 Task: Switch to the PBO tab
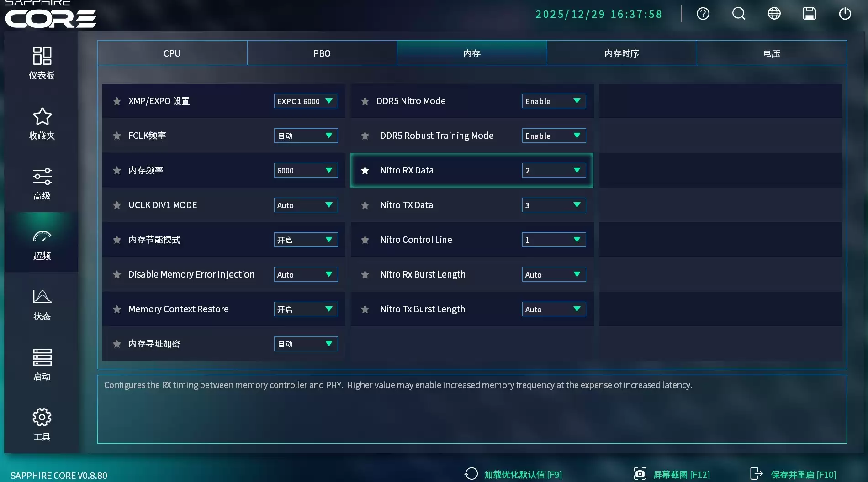click(x=322, y=53)
